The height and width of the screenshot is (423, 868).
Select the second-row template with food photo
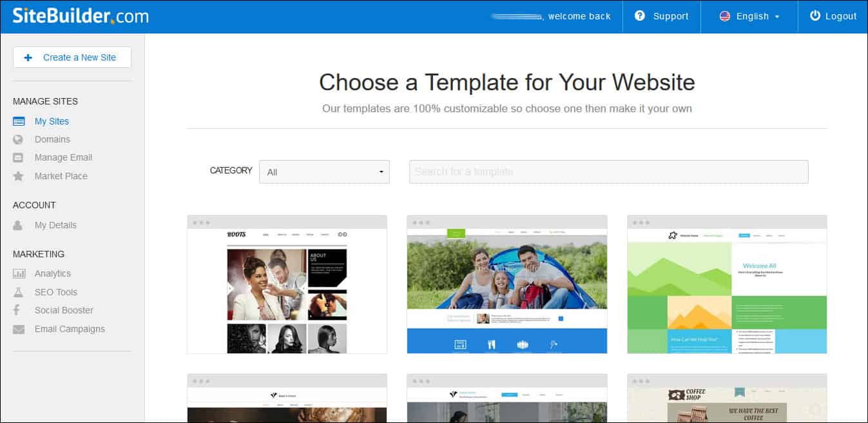pos(287,398)
